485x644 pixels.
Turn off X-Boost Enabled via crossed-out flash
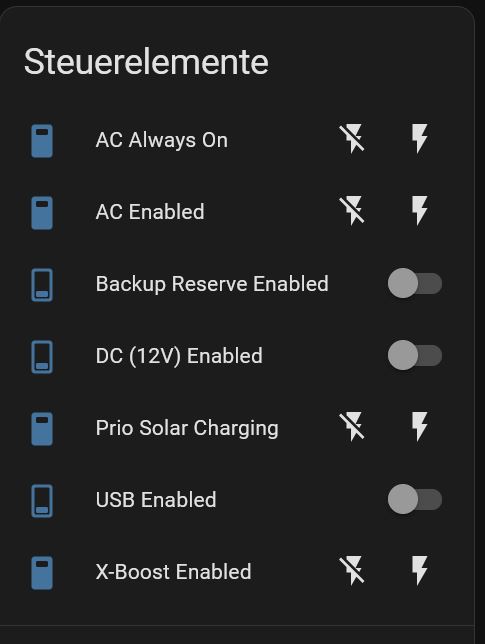(x=352, y=571)
